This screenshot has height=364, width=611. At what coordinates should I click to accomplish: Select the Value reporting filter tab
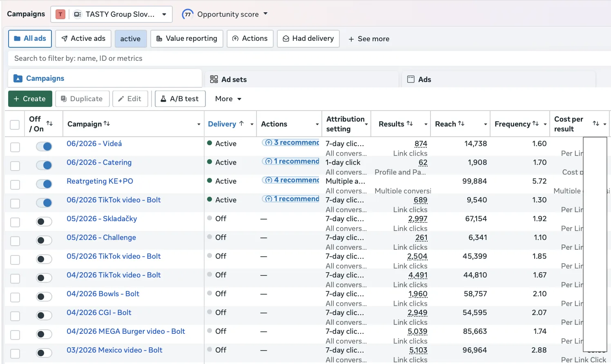[187, 38]
